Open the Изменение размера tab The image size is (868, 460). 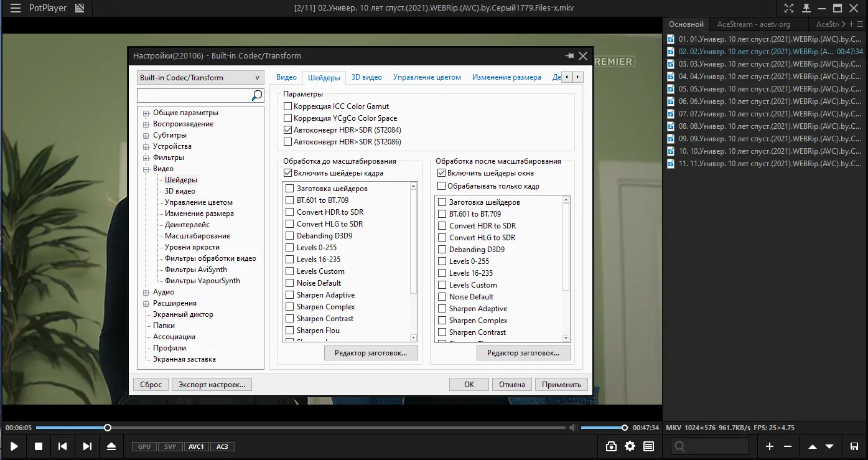point(506,77)
